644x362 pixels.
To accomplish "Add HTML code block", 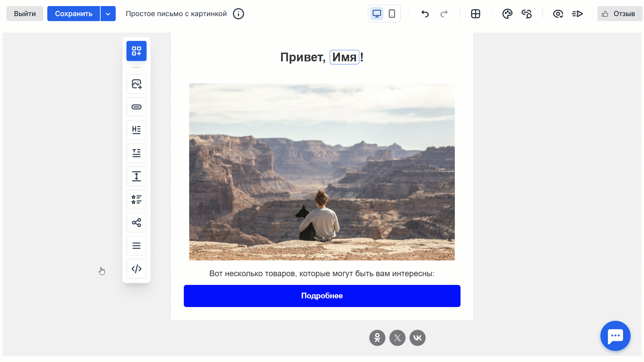I will click(x=136, y=269).
